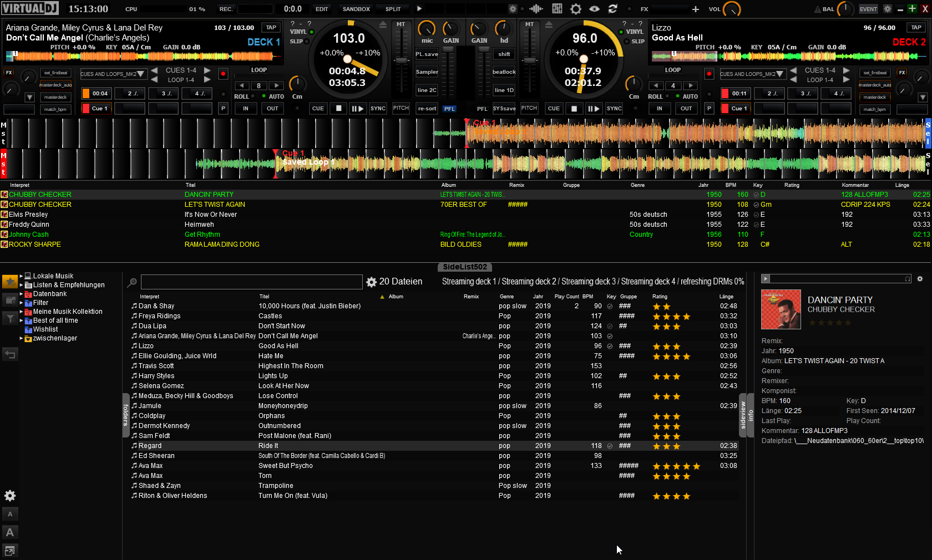Expand zwischenlager folder
932x560 pixels.
[22, 338]
